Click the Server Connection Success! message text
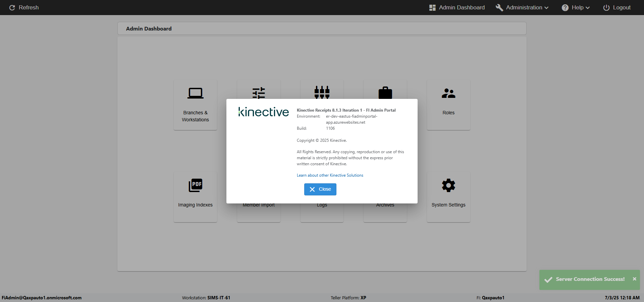 (x=590, y=279)
